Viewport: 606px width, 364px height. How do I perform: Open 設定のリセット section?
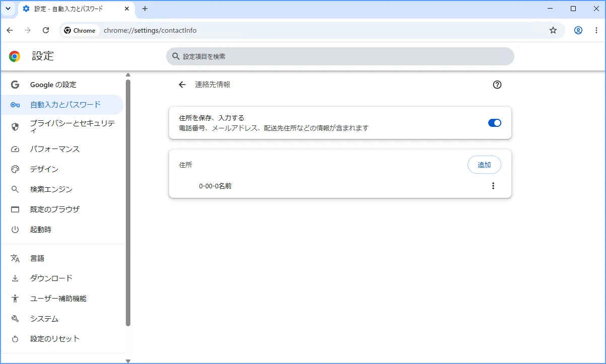(62, 339)
